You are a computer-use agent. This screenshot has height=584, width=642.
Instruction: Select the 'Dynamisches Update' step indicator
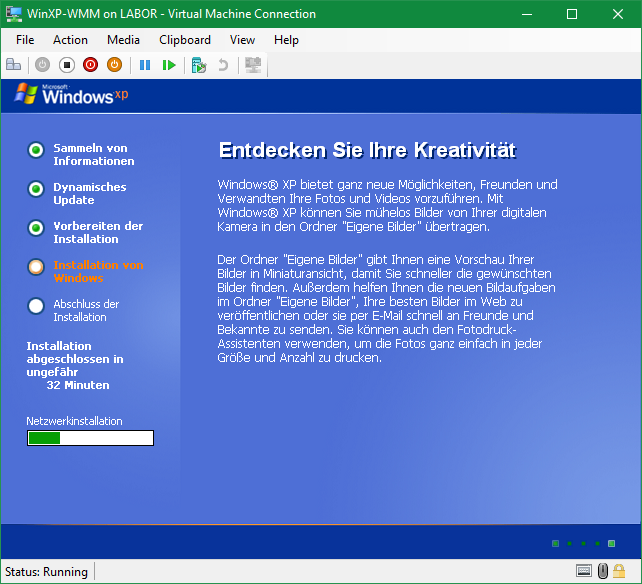point(36,189)
